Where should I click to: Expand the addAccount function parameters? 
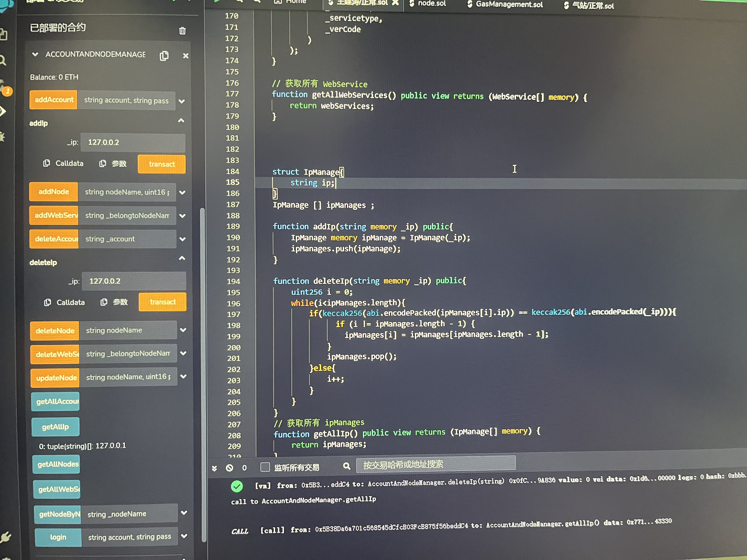point(182,101)
